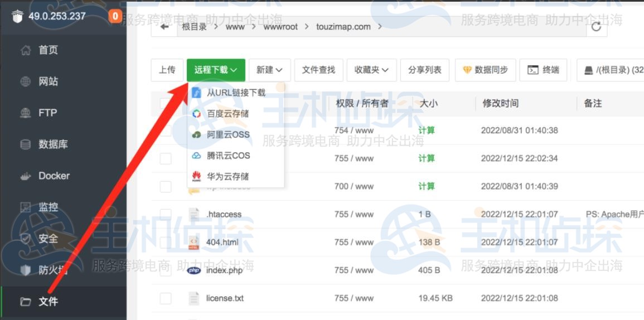Sort by 修改时间 column header
The height and width of the screenshot is (320, 644).
tap(500, 103)
